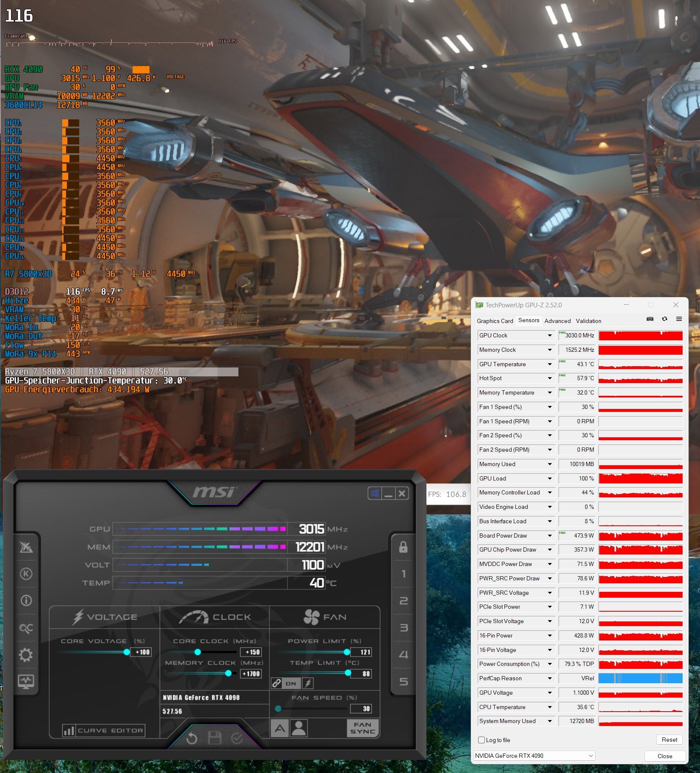Click the core voltage +100 value field
The width and height of the screenshot is (700, 773).
click(x=141, y=652)
